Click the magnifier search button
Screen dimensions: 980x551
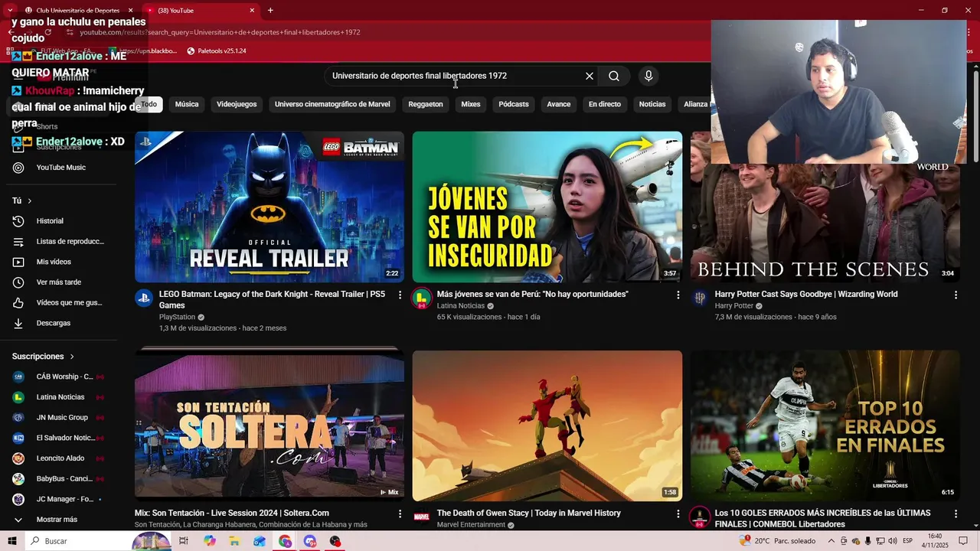(614, 76)
